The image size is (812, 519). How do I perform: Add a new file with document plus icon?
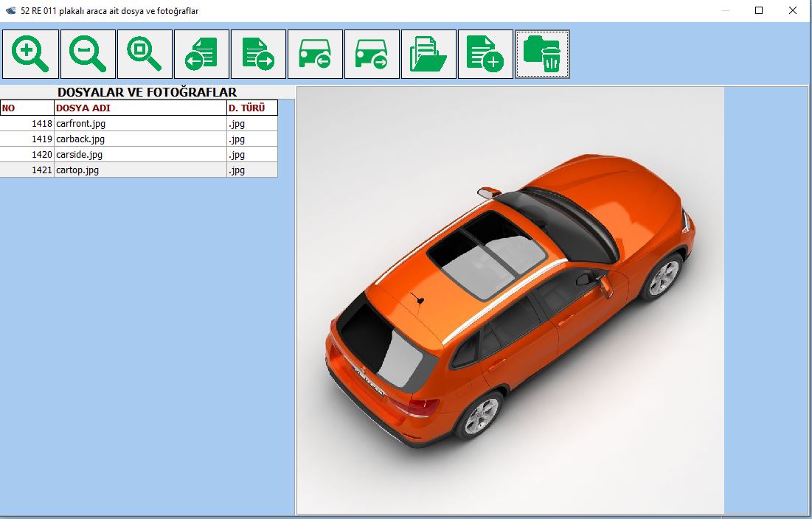click(x=486, y=55)
